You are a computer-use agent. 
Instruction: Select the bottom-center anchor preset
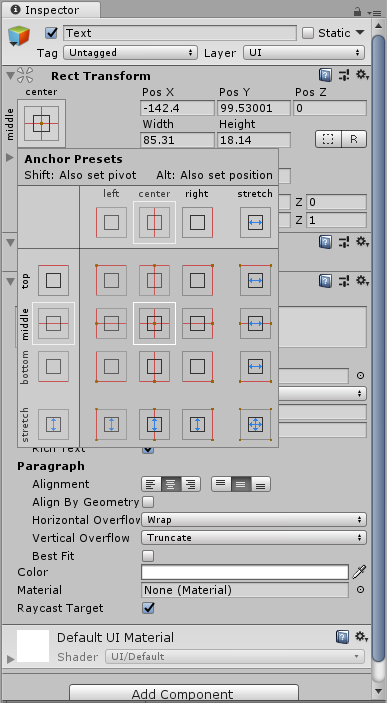pyautogui.click(x=154, y=366)
